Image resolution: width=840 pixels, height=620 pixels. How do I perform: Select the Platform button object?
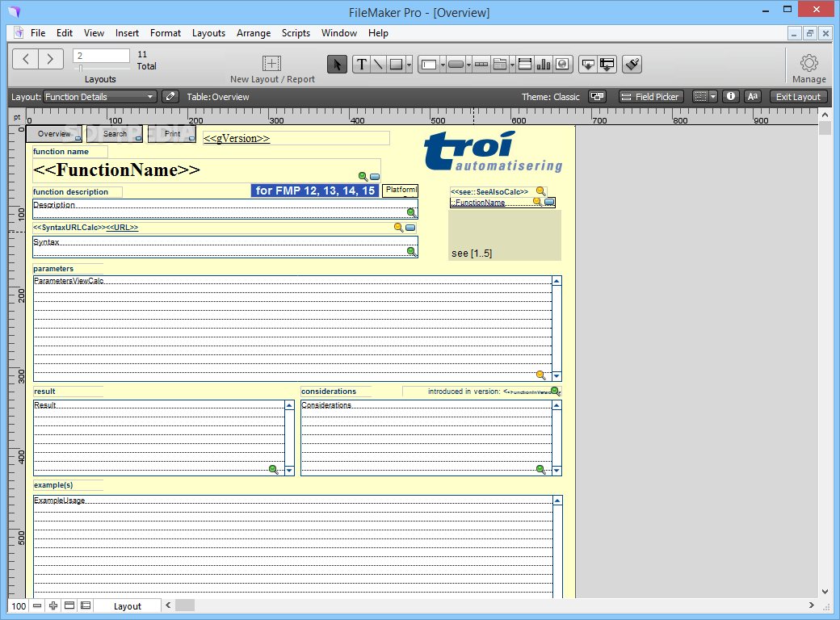[400, 190]
